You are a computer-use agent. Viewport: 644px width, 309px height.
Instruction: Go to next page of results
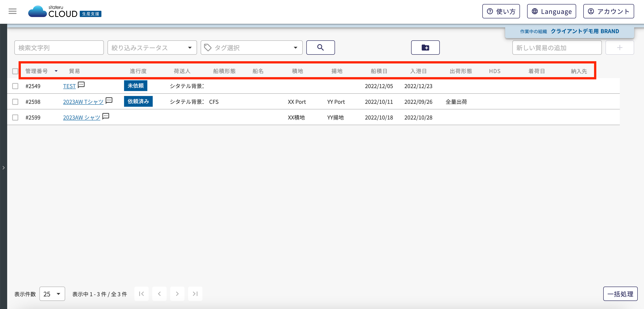click(x=177, y=294)
